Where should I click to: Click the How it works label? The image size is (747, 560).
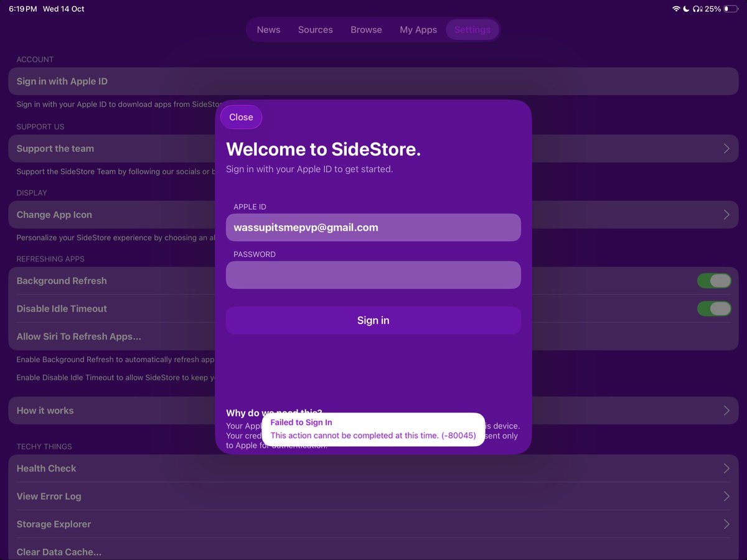(45, 411)
